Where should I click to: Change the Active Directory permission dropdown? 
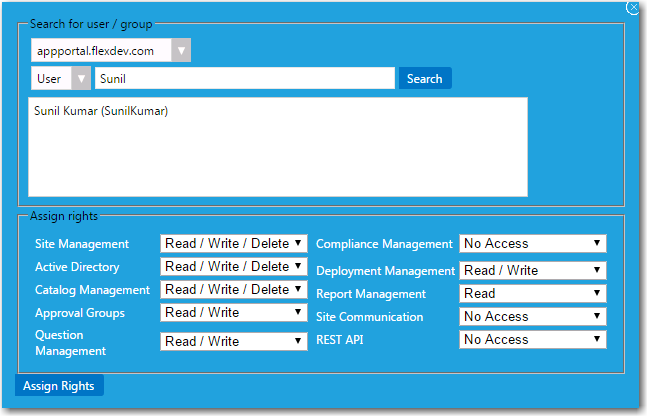pyautogui.click(x=233, y=267)
